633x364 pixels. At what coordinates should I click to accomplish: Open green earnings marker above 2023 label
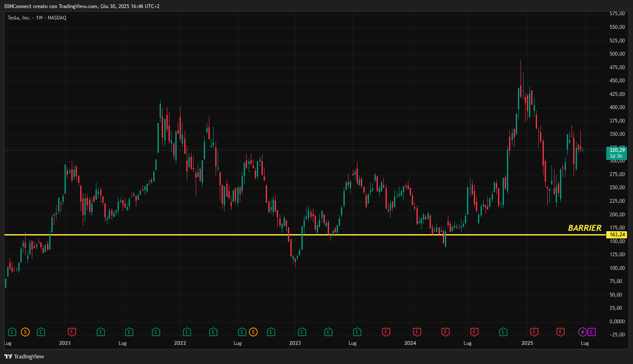pos(302,332)
